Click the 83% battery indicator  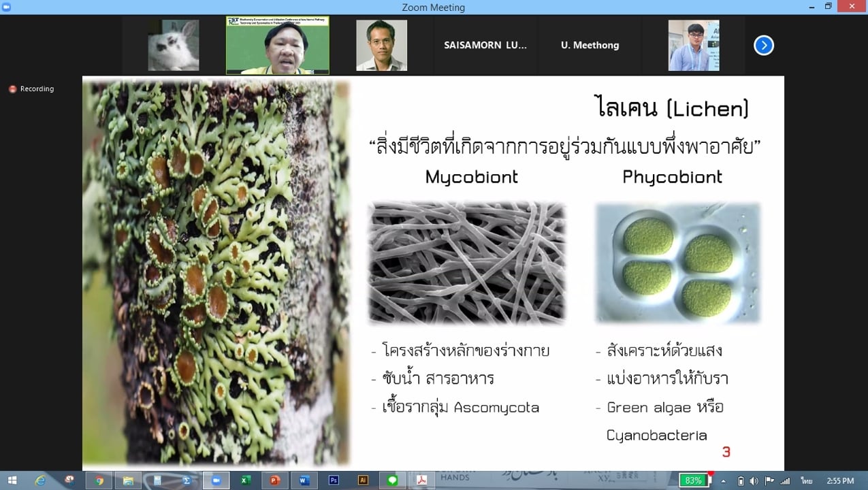pos(693,480)
